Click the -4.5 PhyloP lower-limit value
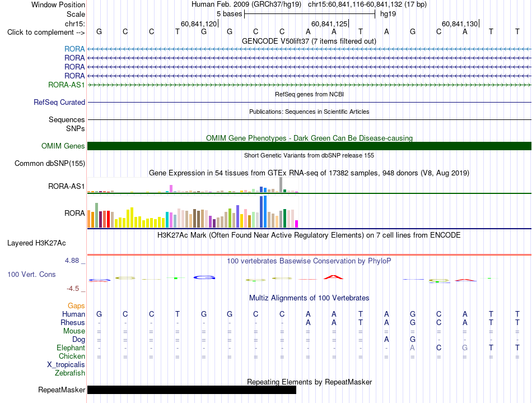This screenshot has width=532, height=403. coord(73,289)
